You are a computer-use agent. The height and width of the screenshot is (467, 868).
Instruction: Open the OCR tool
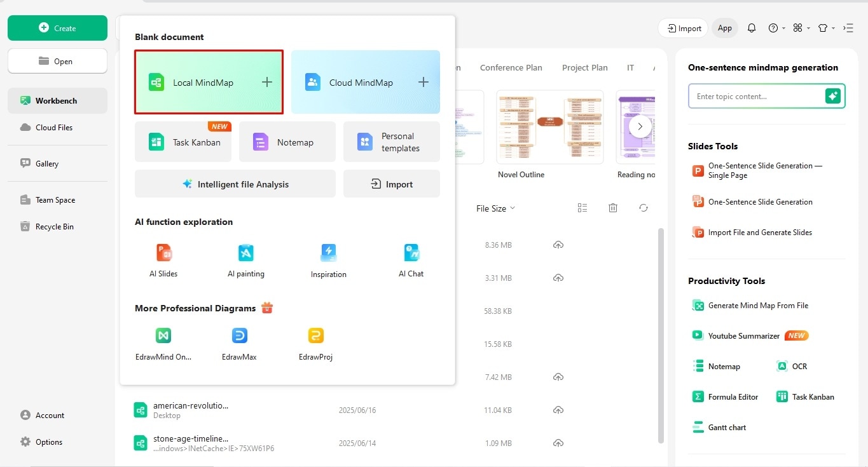(x=792, y=366)
